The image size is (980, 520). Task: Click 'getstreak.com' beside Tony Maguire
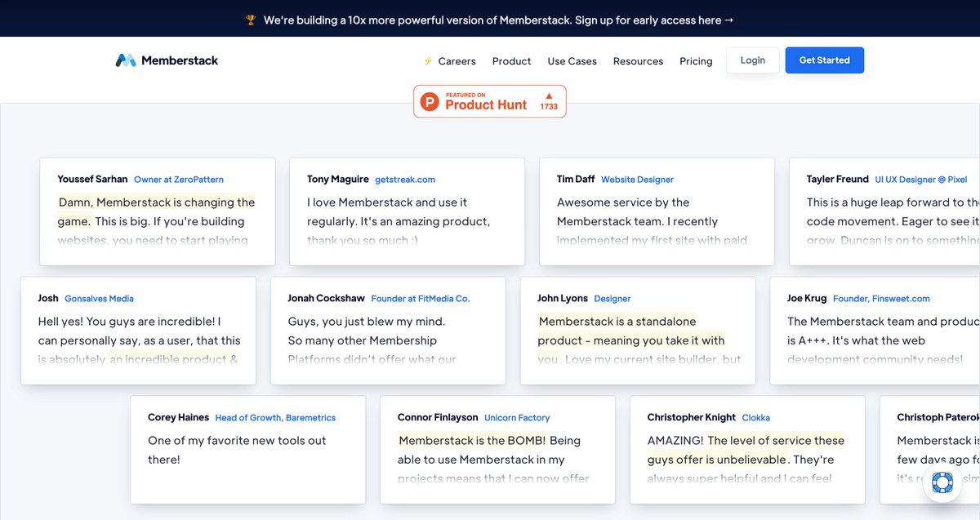(405, 180)
